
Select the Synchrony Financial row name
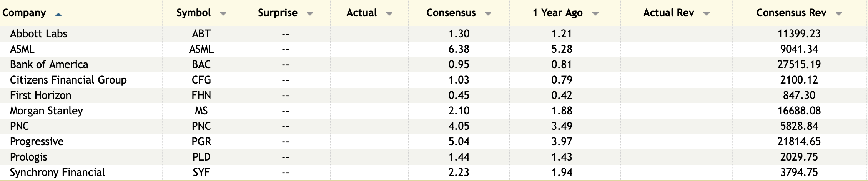tap(57, 173)
